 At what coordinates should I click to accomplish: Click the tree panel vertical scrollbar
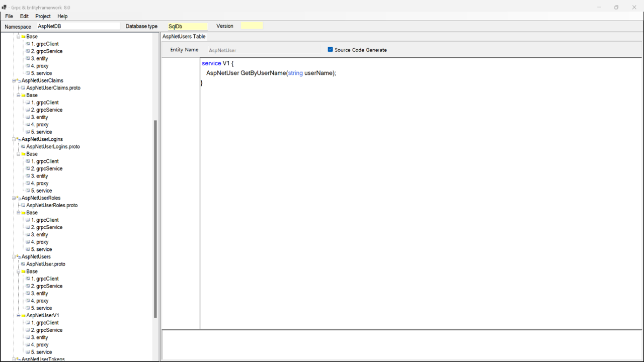click(155, 219)
